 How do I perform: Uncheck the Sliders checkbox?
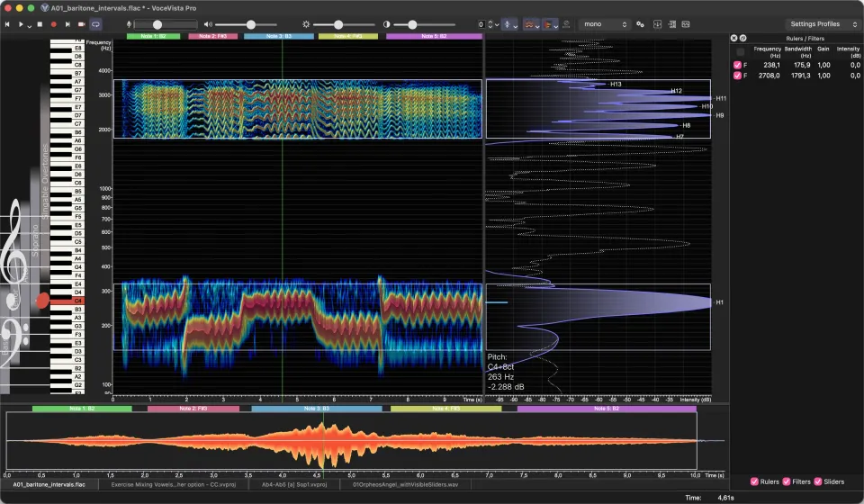coord(818,481)
